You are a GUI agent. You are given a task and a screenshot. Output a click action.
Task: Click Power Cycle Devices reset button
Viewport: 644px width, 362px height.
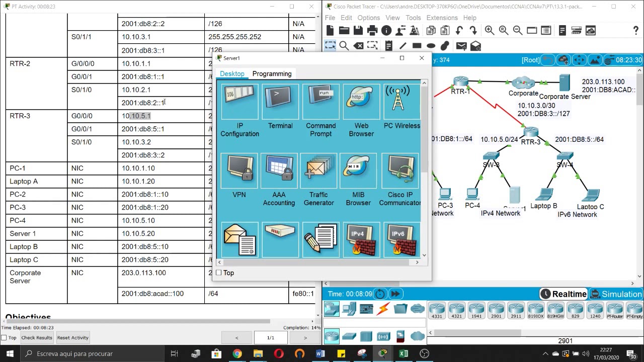pyautogui.click(x=380, y=294)
